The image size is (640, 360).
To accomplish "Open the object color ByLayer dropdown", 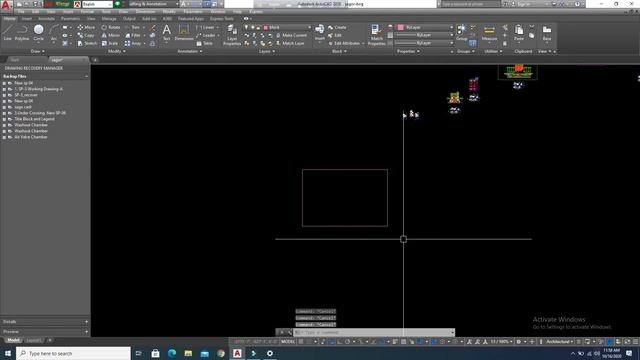I will 425,27.
